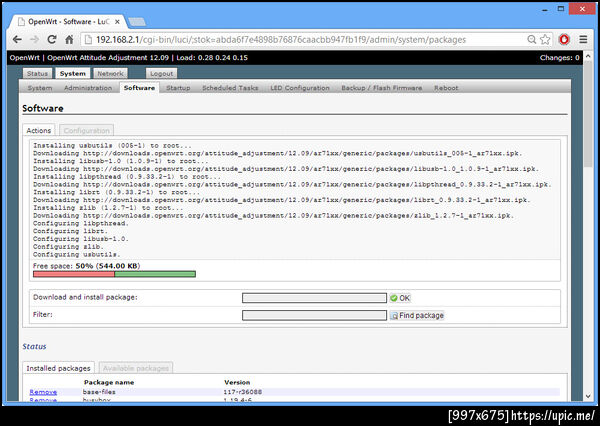
Task: Click the zoom magnifier icon in the address bar
Action: (x=532, y=39)
